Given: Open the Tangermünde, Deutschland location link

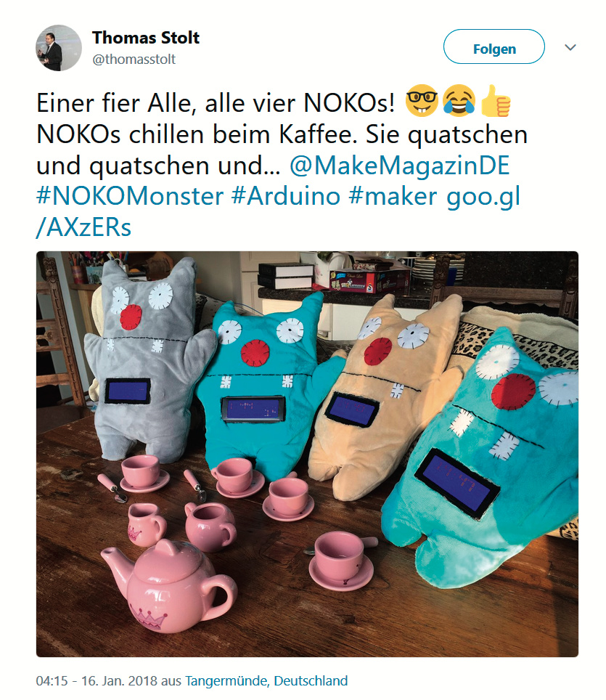Looking at the screenshot, I should [266, 681].
